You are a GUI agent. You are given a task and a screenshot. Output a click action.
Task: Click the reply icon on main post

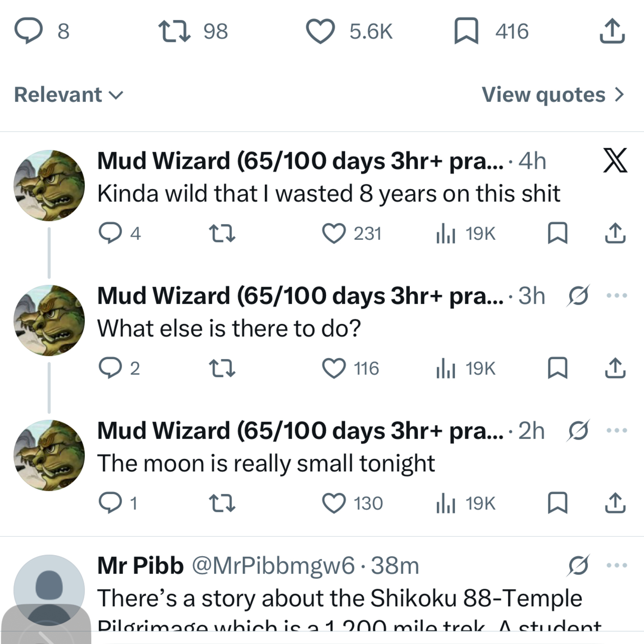[x=29, y=31]
